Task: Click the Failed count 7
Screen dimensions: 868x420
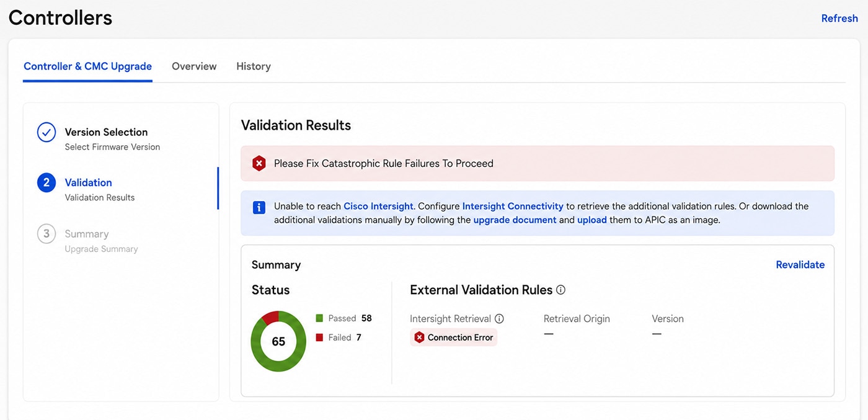Action: tap(358, 337)
